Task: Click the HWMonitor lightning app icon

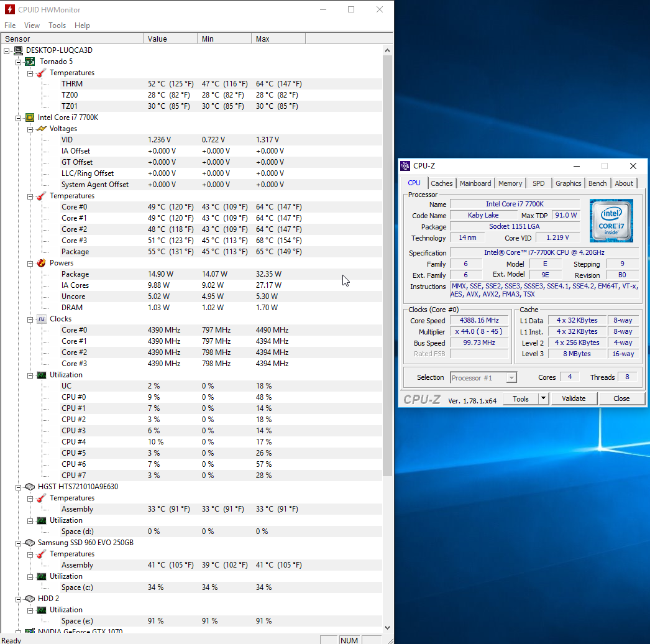Action: click(x=9, y=9)
